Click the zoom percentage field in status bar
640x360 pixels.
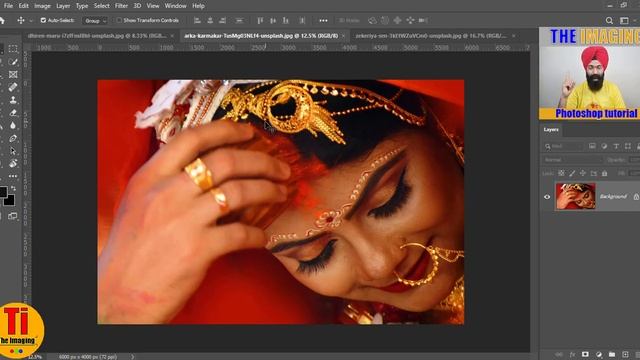35,357
